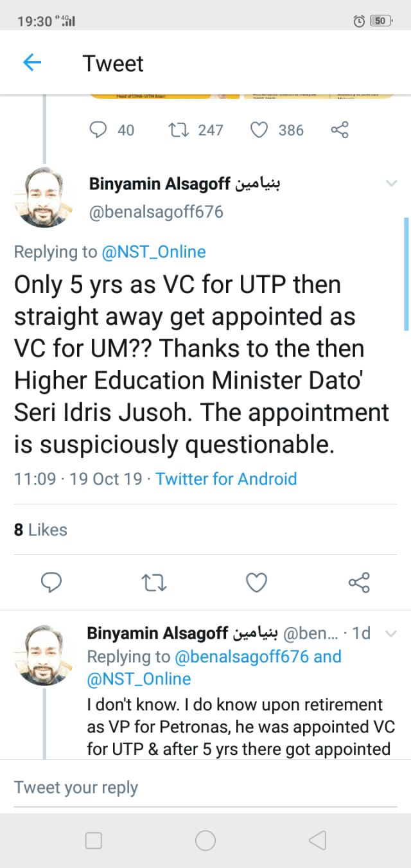Image resolution: width=411 pixels, height=868 pixels.
Task: Like the tweet about UTP vice-chancellor appointment
Action: click(257, 582)
